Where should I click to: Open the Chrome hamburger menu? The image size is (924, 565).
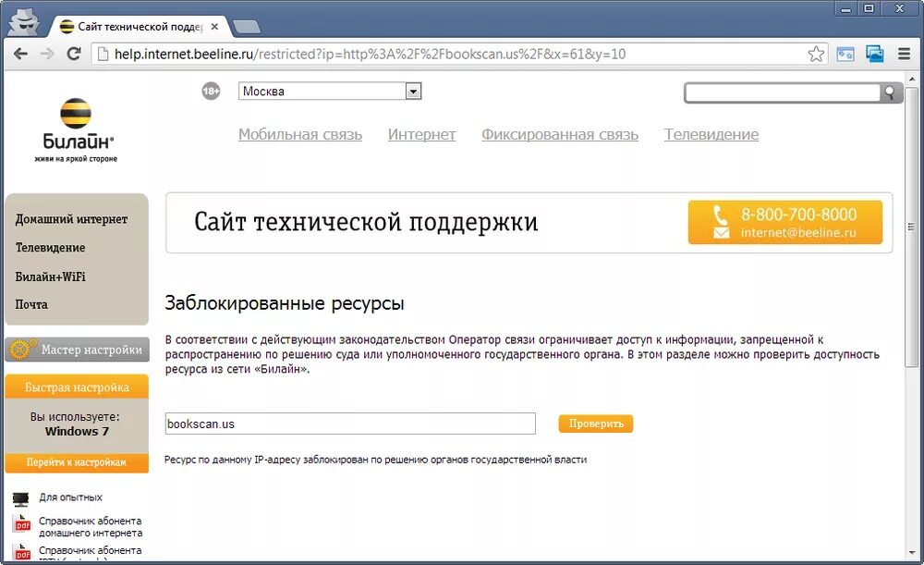coord(904,55)
